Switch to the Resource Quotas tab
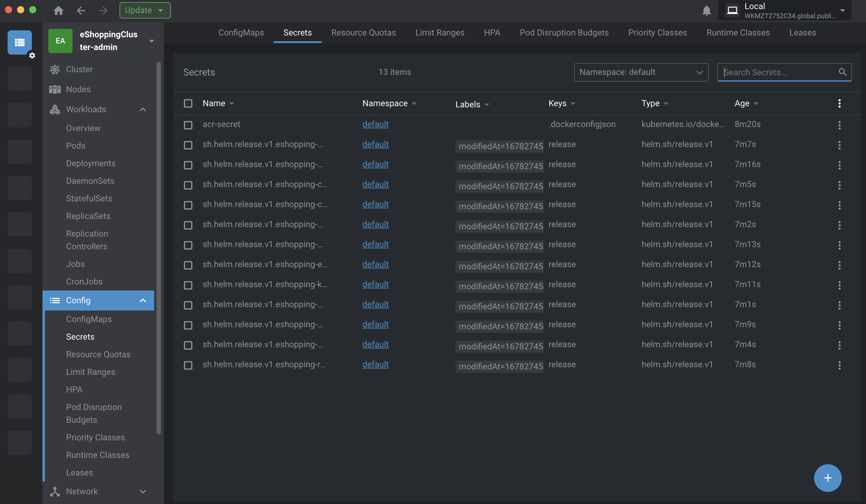This screenshot has height=504, width=866. click(x=363, y=33)
